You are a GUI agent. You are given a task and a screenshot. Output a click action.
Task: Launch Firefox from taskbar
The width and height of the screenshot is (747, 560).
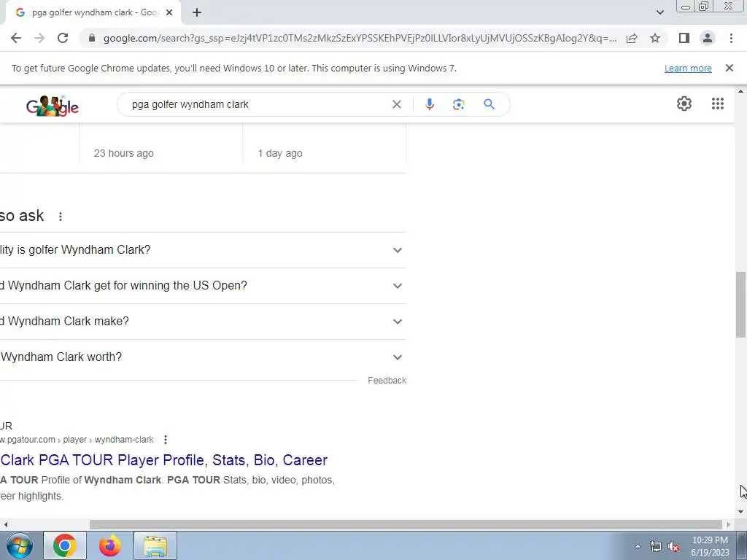point(110,545)
